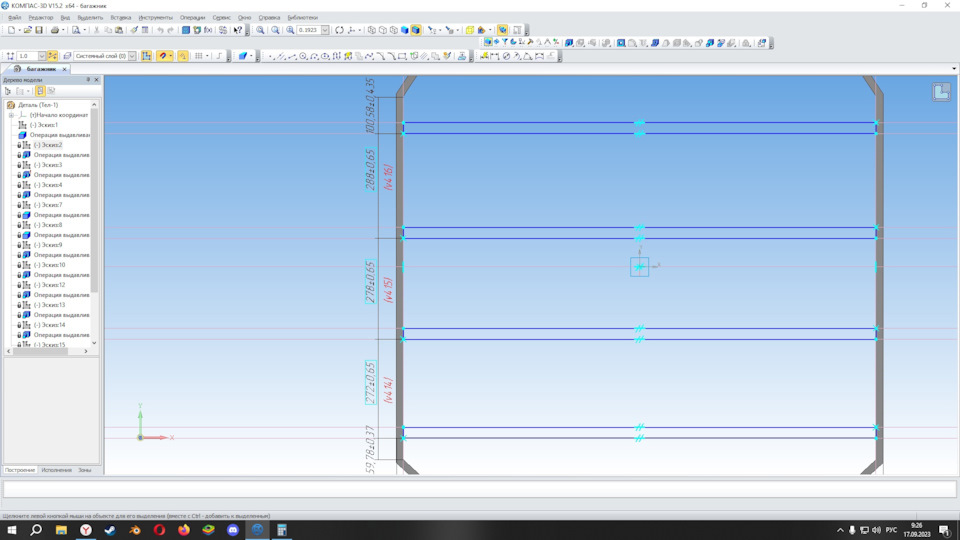Click the Print icon in toolbar

(x=56, y=30)
